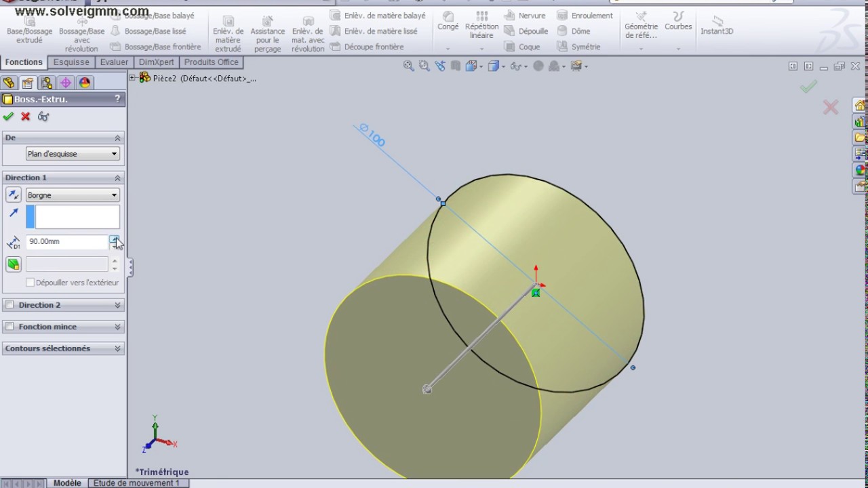The height and width of the screenshot is (488, 868).
Task: Open the FeatureManager design tree tab
Action: 9,83
